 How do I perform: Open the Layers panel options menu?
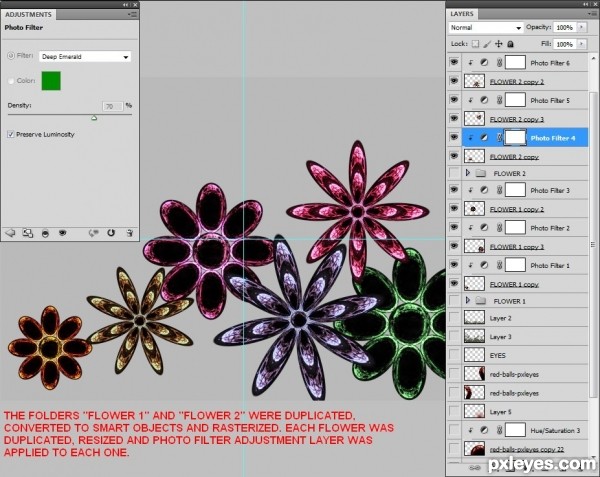(x=592, y=14)
